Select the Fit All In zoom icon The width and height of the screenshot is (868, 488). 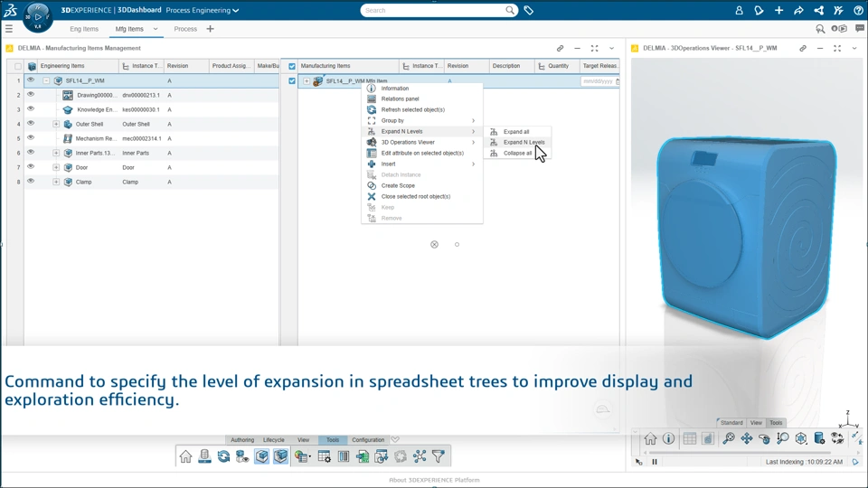click(x=729, y=439)
